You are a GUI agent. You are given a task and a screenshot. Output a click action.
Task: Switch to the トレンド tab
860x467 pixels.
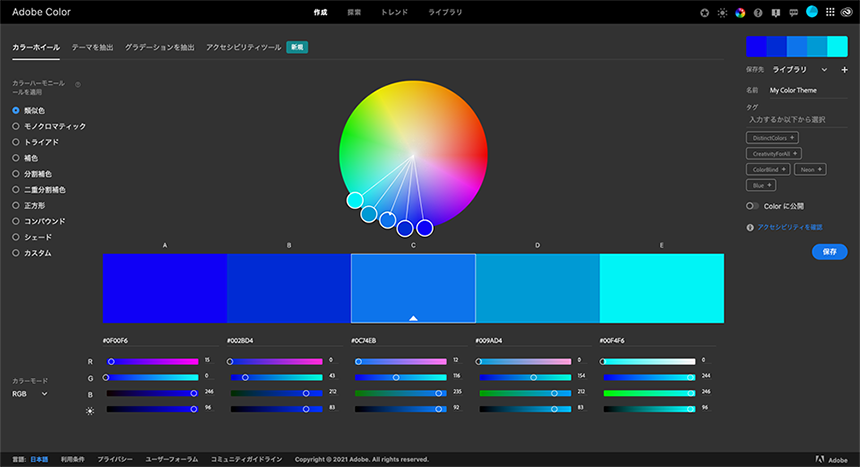click(394, 12)
